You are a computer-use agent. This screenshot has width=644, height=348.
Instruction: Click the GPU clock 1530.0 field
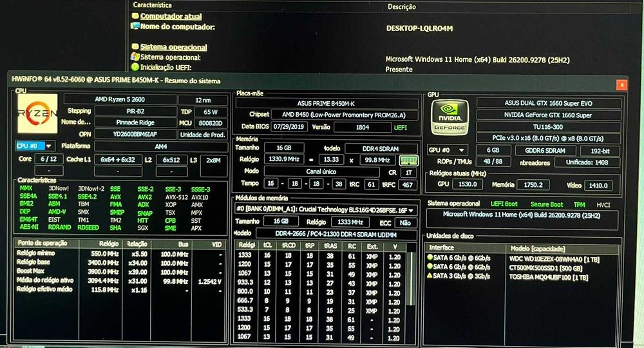pyautogui.click(x=468, y=184)
